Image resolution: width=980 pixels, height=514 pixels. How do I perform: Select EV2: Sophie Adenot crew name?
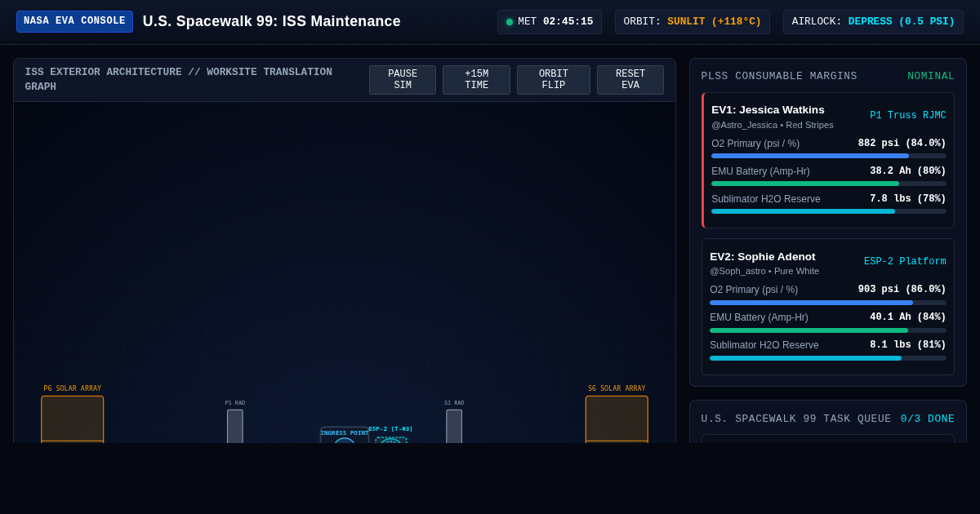(763, 257)
